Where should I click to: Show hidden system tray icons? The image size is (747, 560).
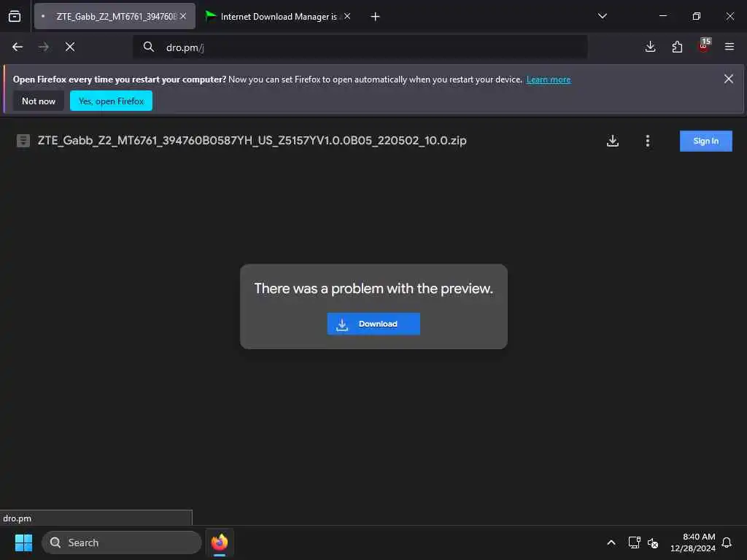tap(611, 542)
